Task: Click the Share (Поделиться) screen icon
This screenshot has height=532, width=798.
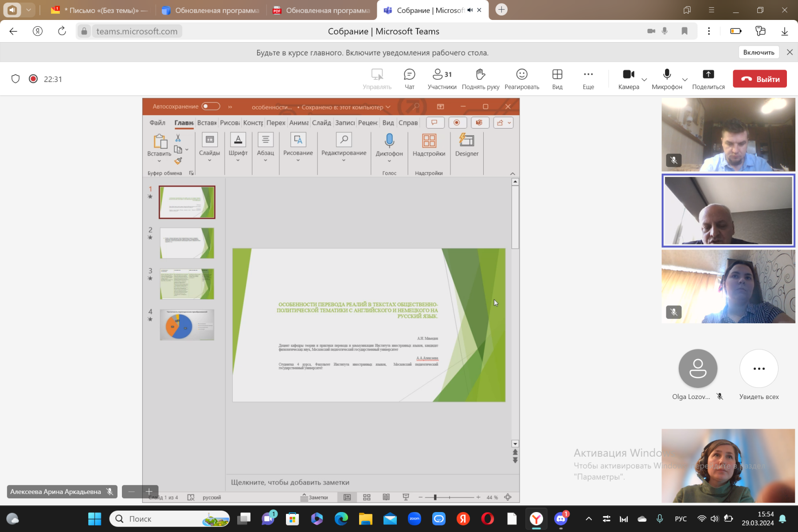Action: (708, 74)
